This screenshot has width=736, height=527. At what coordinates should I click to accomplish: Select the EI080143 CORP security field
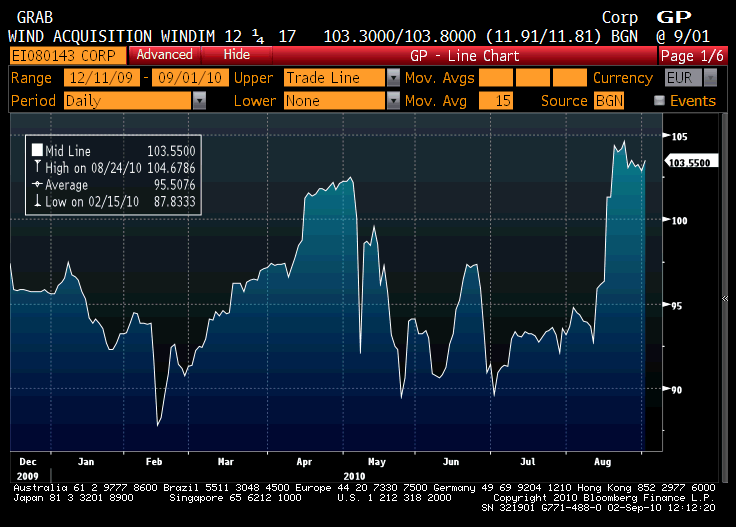tap(66, 55)
